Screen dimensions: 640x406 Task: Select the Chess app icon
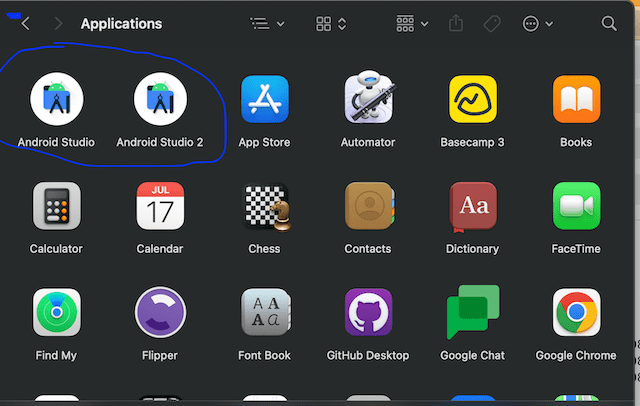click(267, 207)
